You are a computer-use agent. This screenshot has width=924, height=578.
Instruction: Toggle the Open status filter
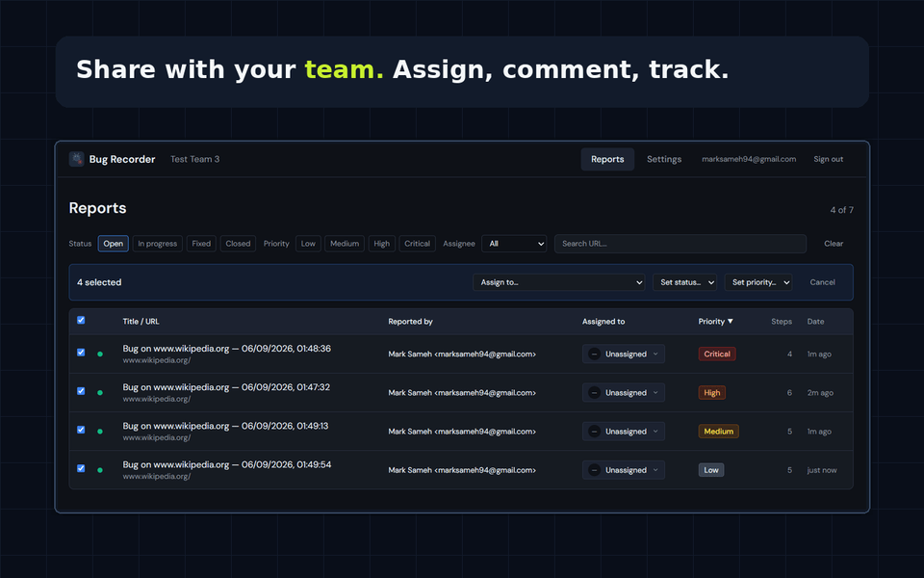[x=114, y=244]
